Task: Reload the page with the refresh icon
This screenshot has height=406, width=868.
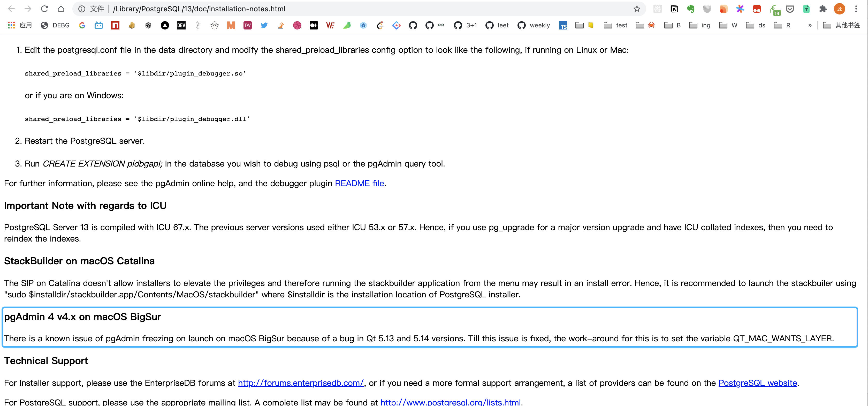Action: (x=44, y=9)
